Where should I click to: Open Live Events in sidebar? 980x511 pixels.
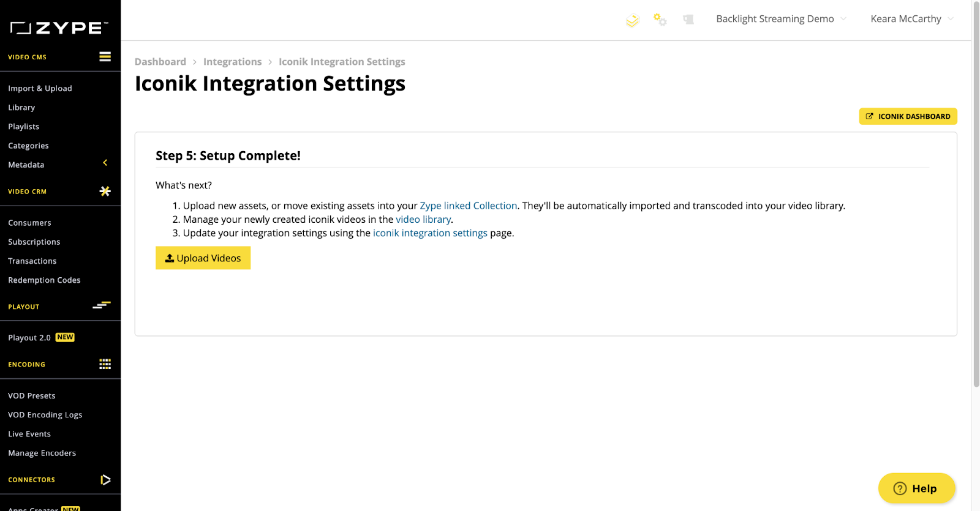[29, 434]
